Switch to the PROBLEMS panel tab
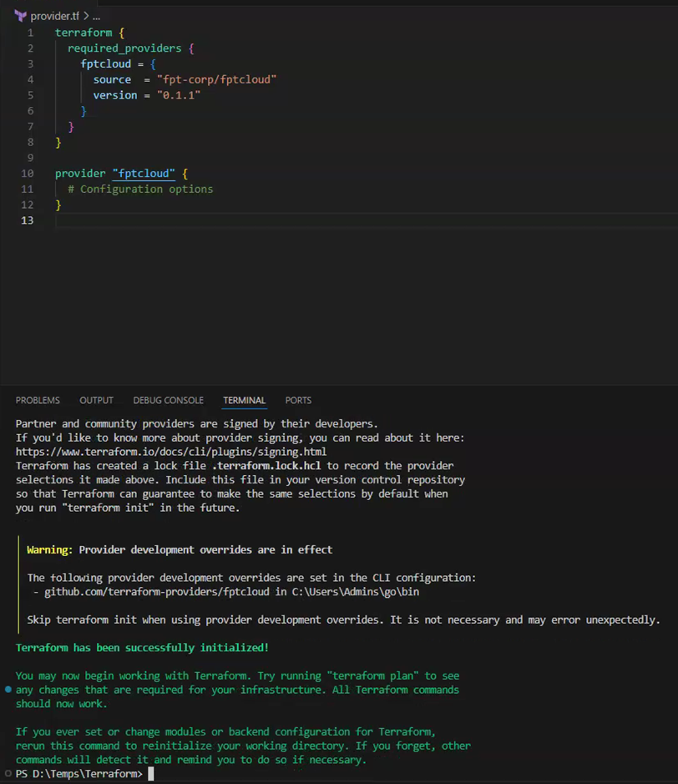The image size is (678, 784). point(38,401)
